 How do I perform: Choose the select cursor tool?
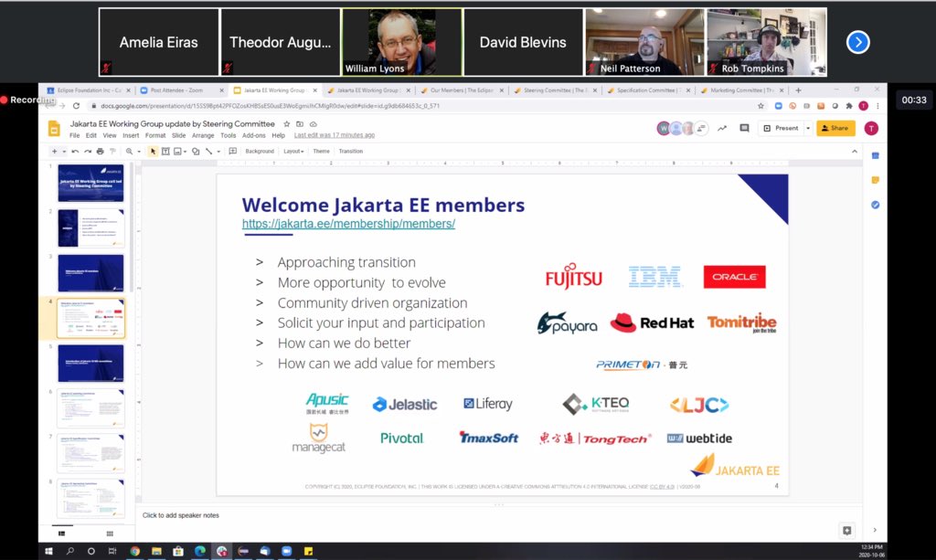click(153, 152)
